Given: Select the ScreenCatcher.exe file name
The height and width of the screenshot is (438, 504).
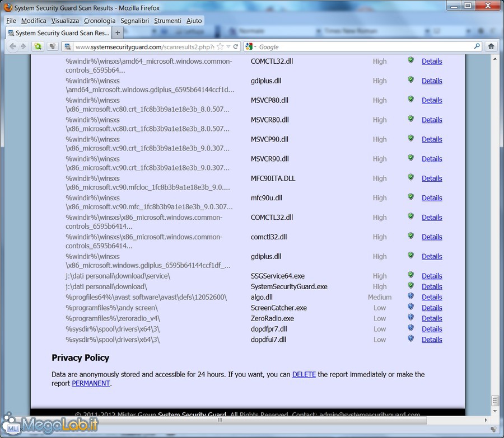Looking at the screenshot, I should pyautogui.click(x=279, y=308).
